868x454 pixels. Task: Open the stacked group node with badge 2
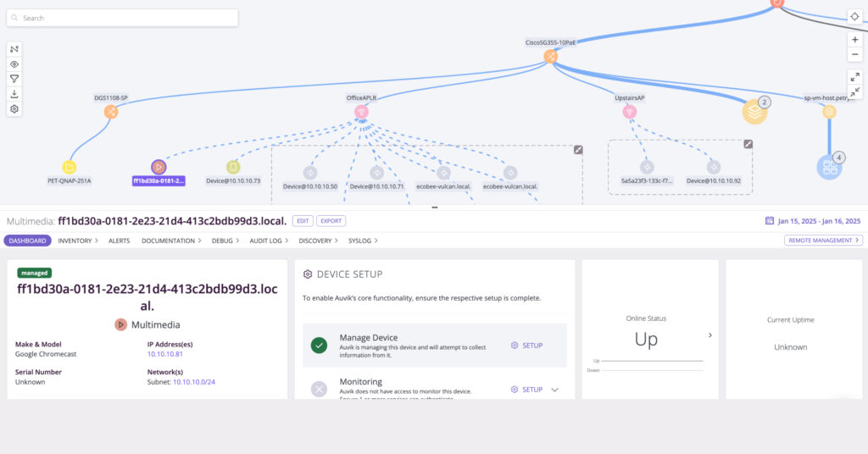point(755,112)
